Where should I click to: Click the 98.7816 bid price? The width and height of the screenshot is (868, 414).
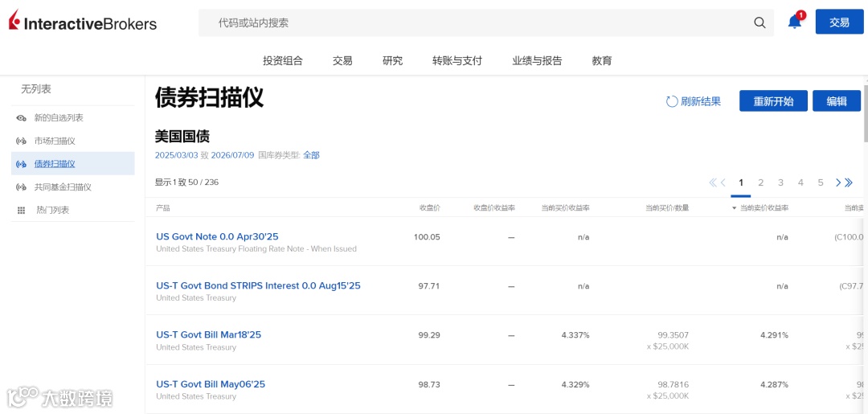click(x=674, y=385)
